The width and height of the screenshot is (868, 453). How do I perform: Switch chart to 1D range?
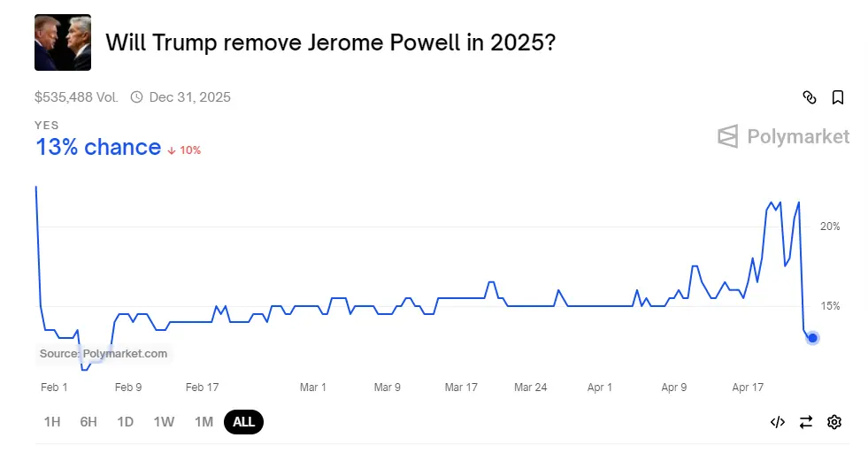pos(125,422)
